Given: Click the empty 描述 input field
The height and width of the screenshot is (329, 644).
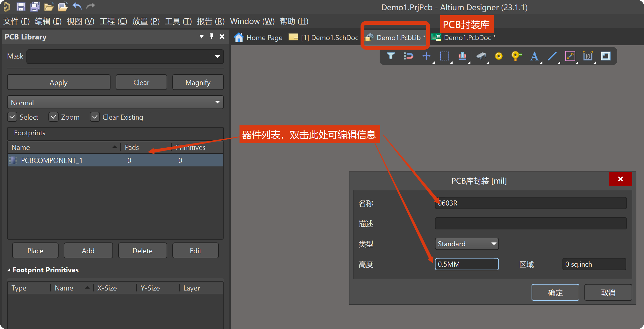Looking at the screenshot, I should pos(531,223).
